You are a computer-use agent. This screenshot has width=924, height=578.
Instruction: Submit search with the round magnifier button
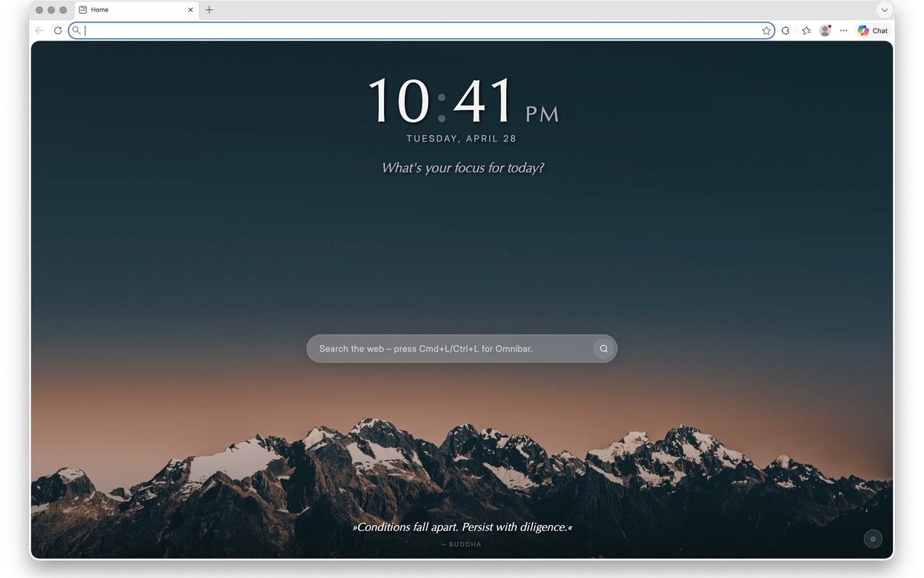(x=603, y=348)
